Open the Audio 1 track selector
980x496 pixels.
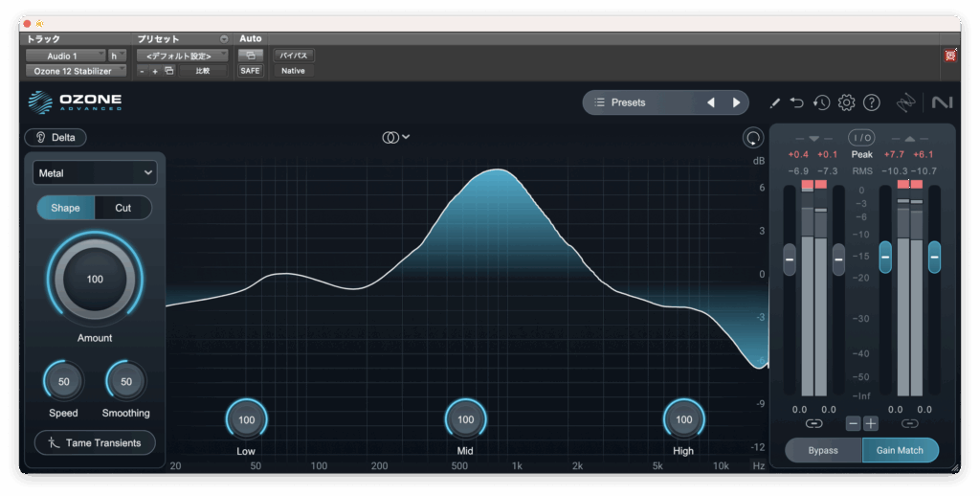[x=65, y=56]
